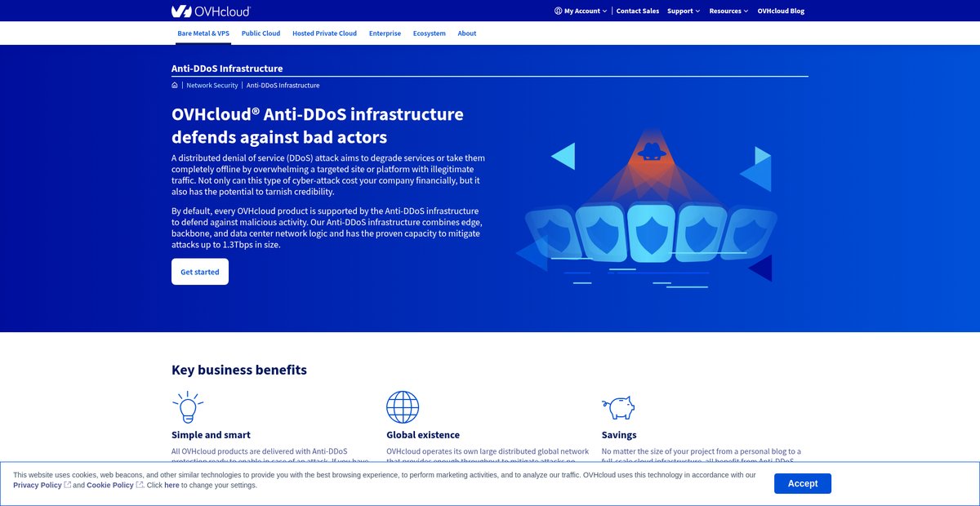The image size is (980, 506).
Task: Open Bare Metal & VPS tab
Action: click(x=203, y=33)
